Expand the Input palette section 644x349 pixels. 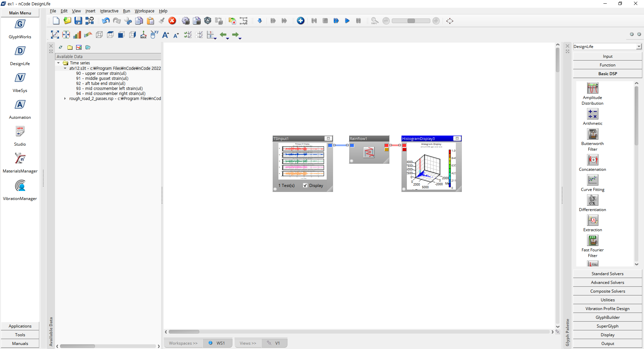pos(607,56)
